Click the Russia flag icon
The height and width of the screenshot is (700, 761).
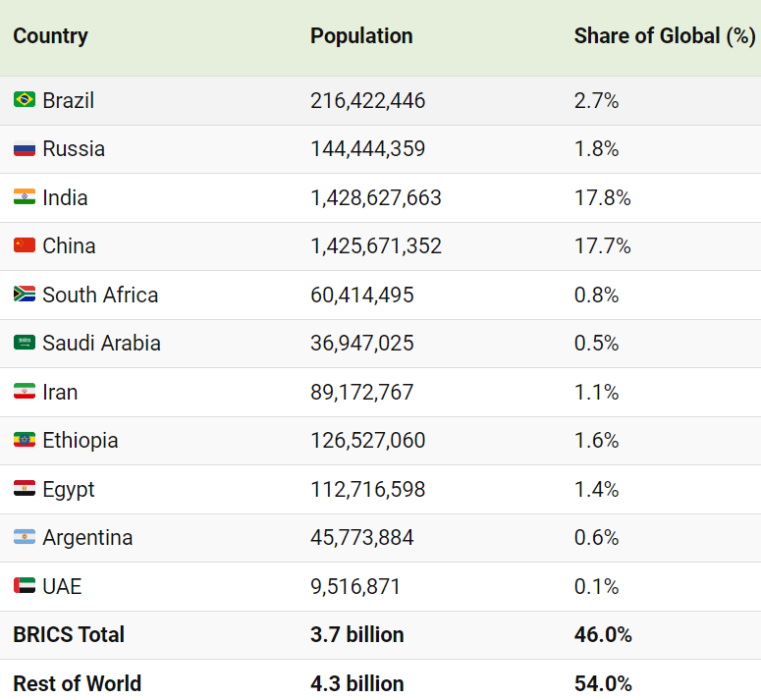click(x=25, y=149)
